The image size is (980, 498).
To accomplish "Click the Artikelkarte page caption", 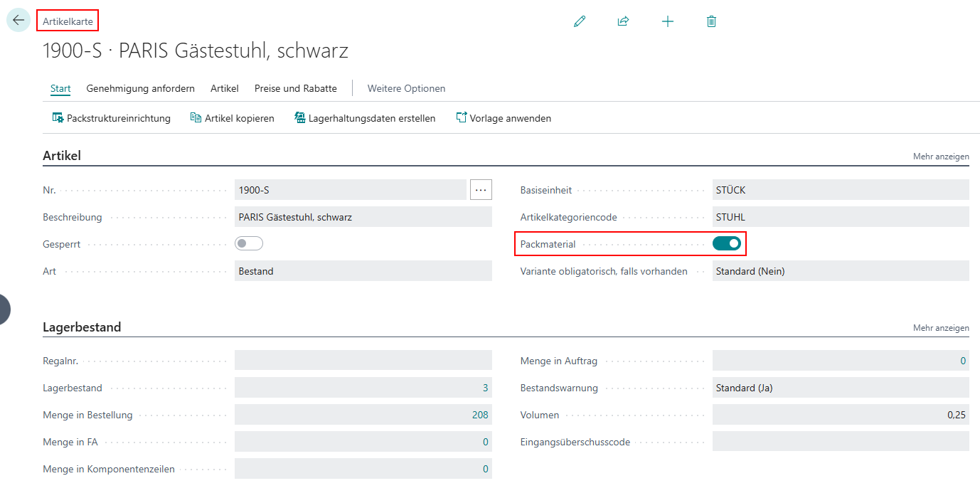I will pos(68,21).
